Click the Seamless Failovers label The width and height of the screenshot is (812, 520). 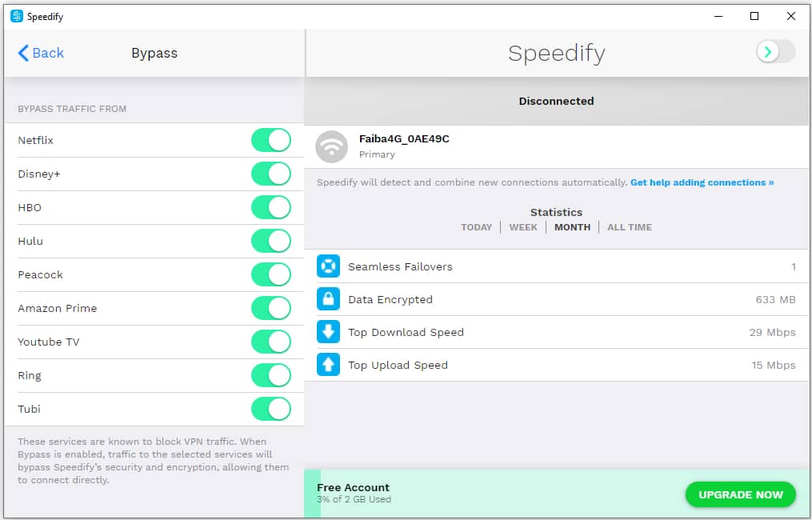(x=400, y=266)
